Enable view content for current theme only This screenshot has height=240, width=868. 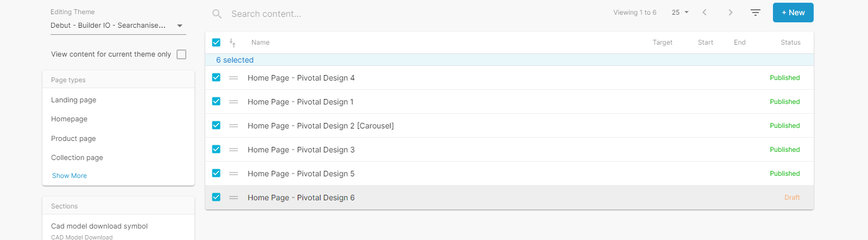click(x=181, y=54)
